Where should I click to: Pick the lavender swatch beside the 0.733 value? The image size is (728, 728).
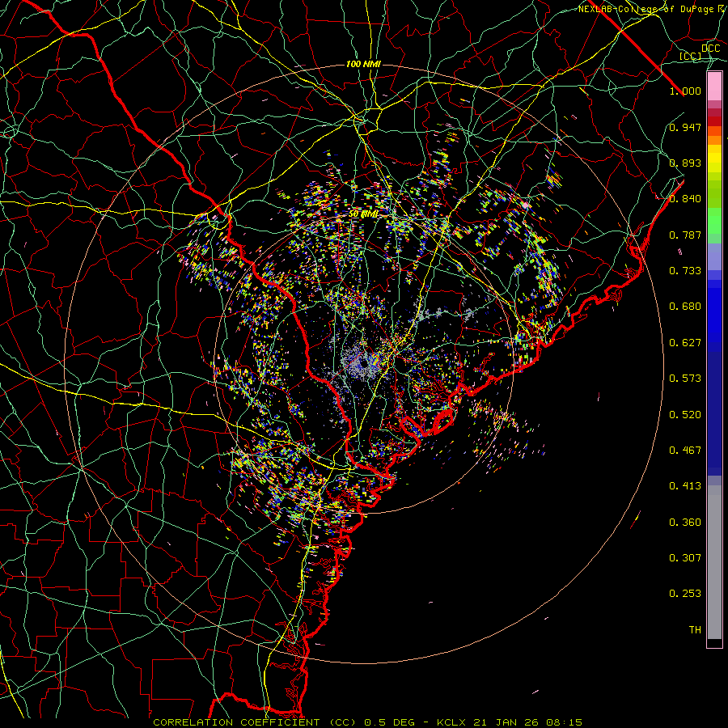coord(714,256)
